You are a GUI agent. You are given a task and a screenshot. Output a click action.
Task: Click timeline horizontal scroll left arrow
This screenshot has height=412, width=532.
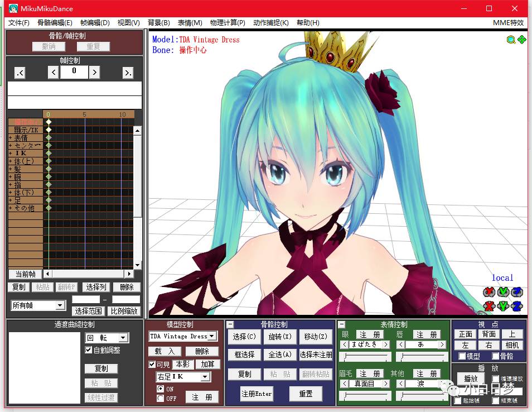click(x=47, y=274)
